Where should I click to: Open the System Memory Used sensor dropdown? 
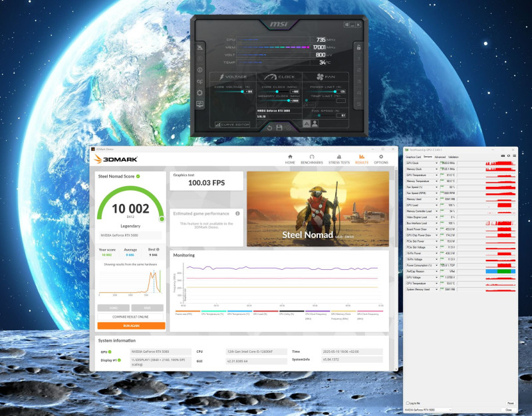pyautogui.click(x=437, y=290)
